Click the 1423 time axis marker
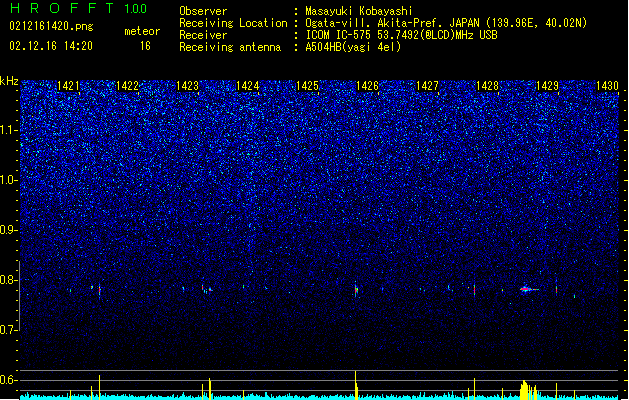The height and width of the screenshot is (400, 629). (x=188, y=86)
